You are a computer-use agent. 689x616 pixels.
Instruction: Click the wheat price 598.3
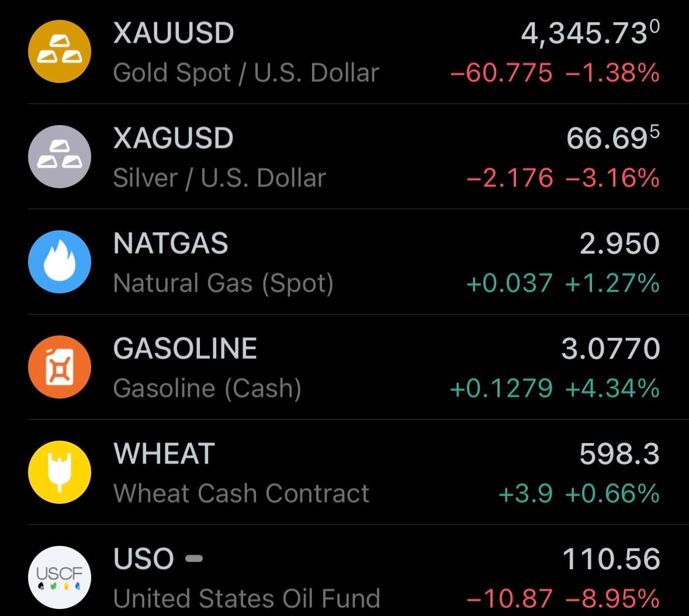619,454
